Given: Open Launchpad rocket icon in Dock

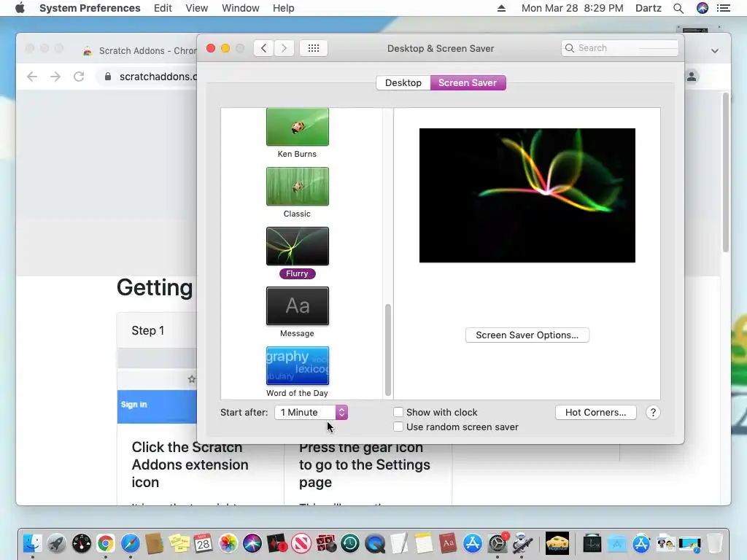Looking at the screenshot, I should [x=57, y=542].
